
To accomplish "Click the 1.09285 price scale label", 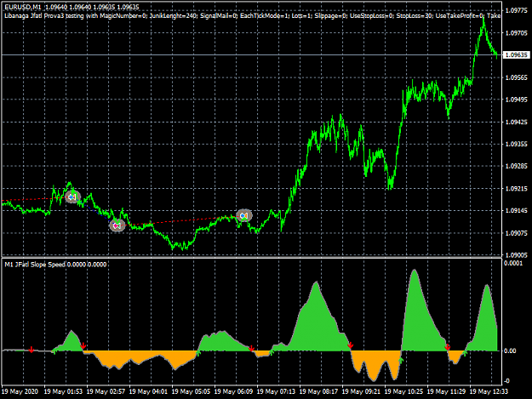I will (517, 166).
